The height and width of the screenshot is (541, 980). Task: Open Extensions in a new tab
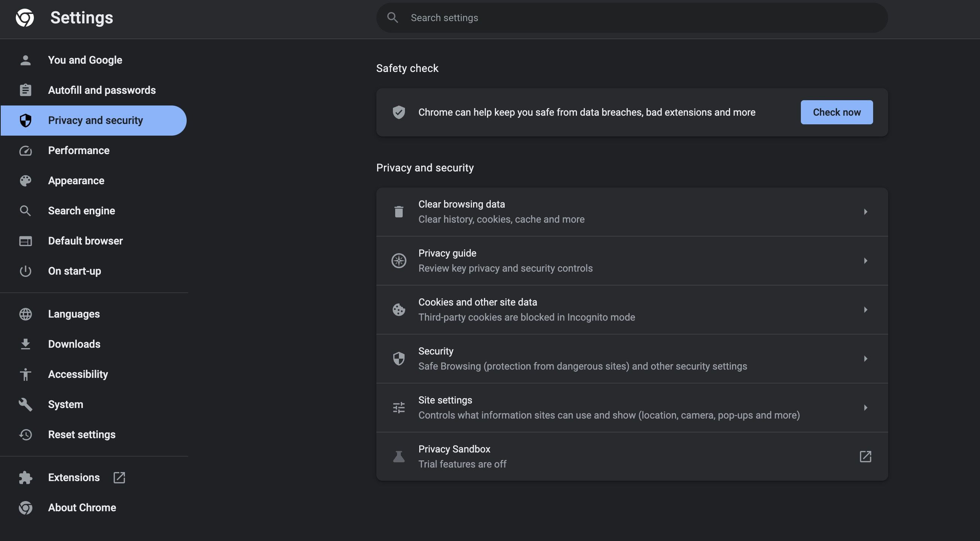(119, 477)
